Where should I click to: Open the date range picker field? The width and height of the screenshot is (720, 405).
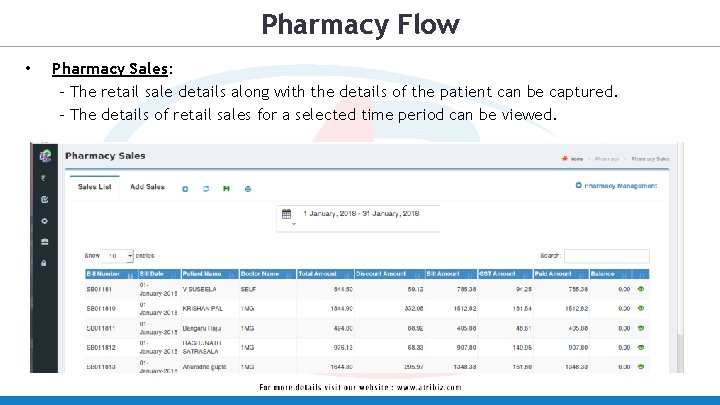pyautogui.click(x=360, y=214)
